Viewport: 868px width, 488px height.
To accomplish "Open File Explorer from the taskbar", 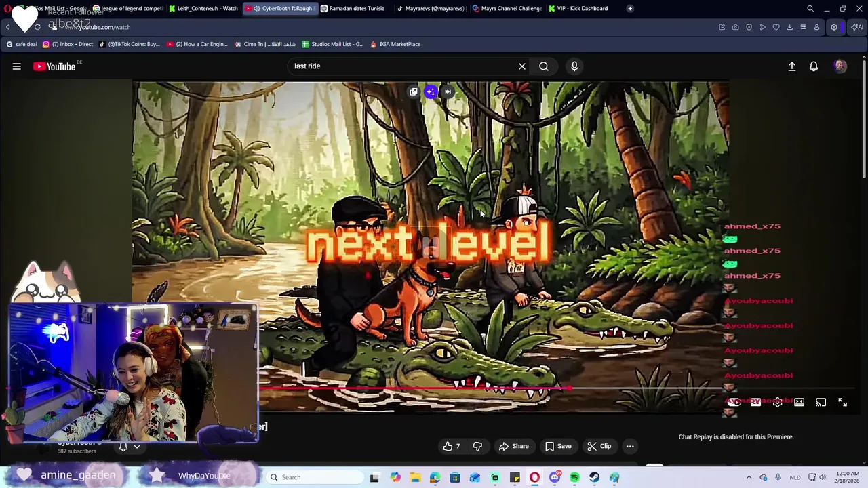I will coord(415,477).
